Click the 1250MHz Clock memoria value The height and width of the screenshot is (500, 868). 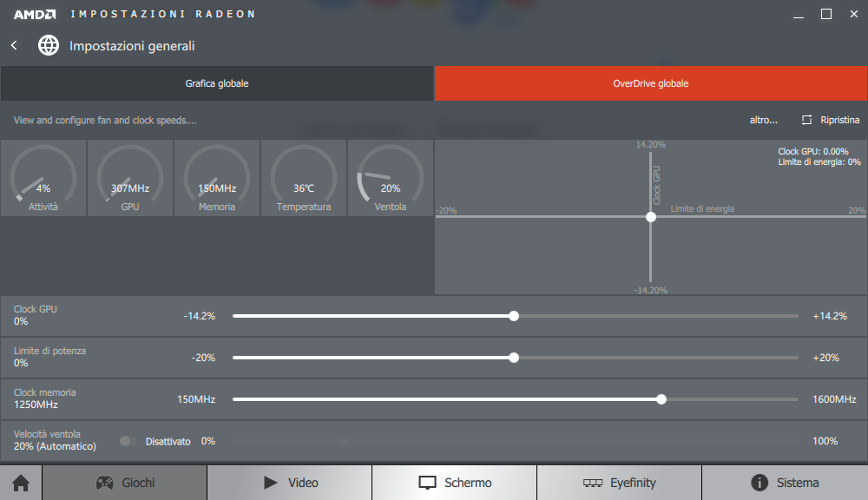(x=36, y=405)
